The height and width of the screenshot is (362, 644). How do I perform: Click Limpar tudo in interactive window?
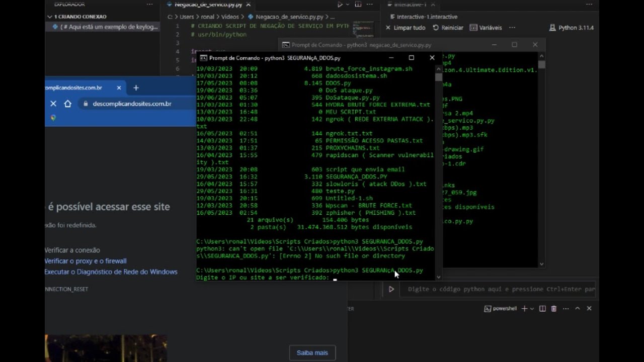coord(406,28)
